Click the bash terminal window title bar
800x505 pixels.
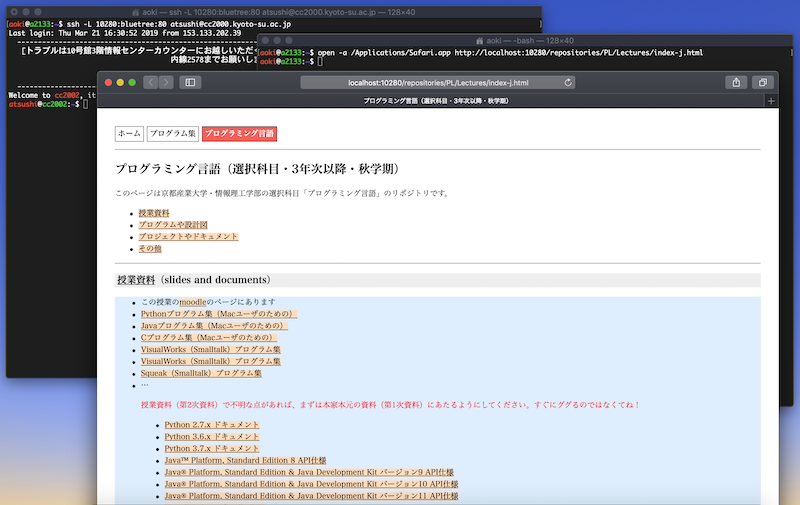pyautogui.click(x=526, y=40)
